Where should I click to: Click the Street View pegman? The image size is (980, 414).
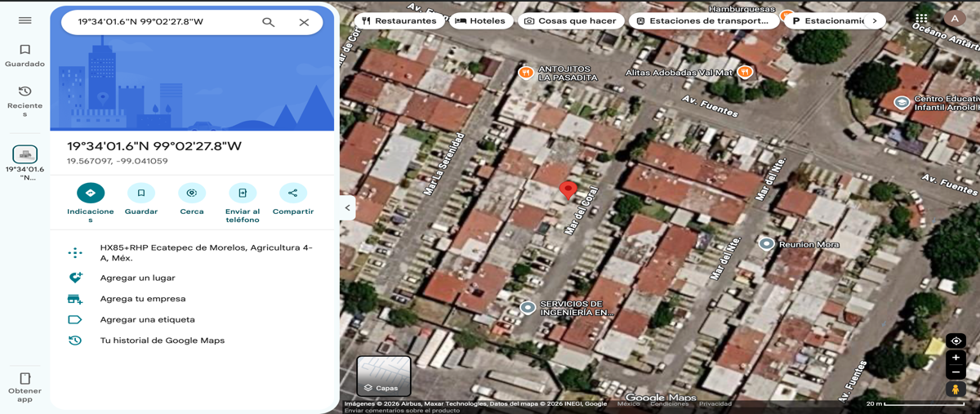(955, 390)
